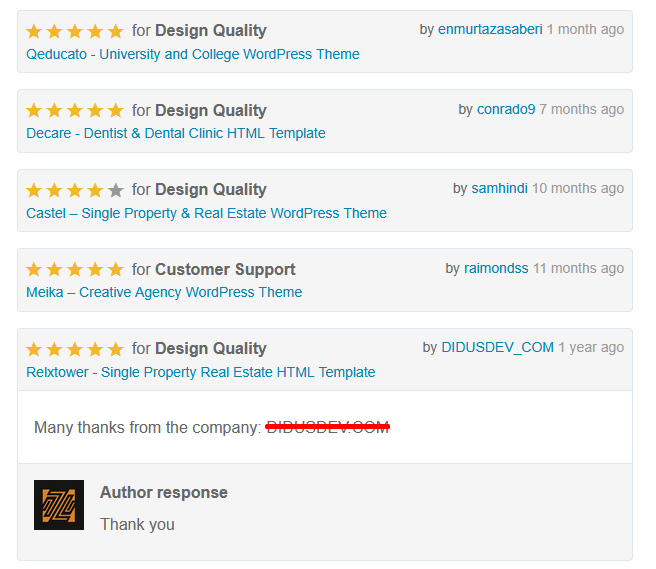Viewport: 656px width, 569px height.
Task: Visit reviewer raimondss's profile
Action: point(496,268)
